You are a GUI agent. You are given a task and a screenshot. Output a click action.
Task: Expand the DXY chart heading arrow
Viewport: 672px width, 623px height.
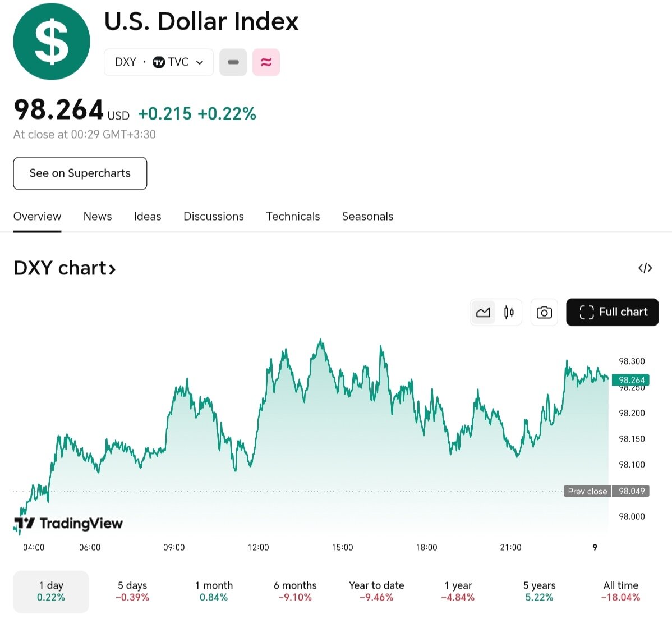pos(112,269)
